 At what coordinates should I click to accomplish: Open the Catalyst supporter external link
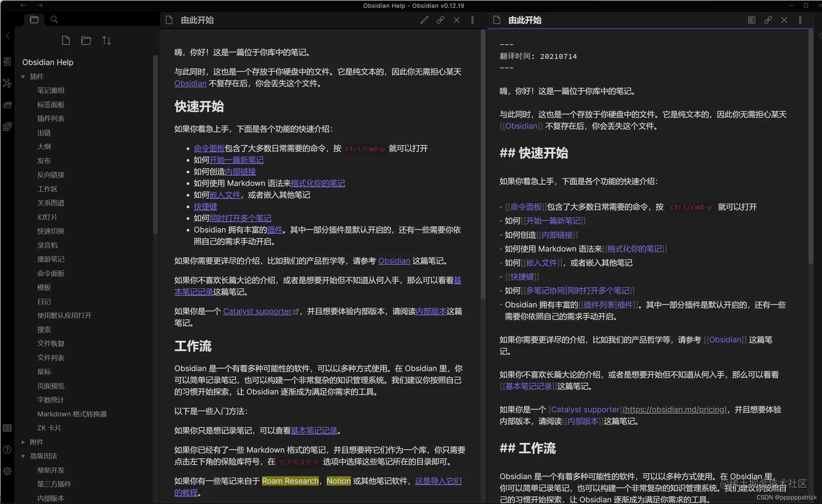tap(257, 310)
